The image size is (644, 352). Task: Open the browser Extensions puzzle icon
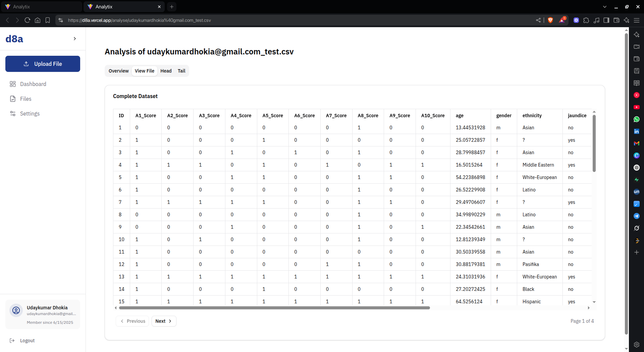(x=586, y=20)
